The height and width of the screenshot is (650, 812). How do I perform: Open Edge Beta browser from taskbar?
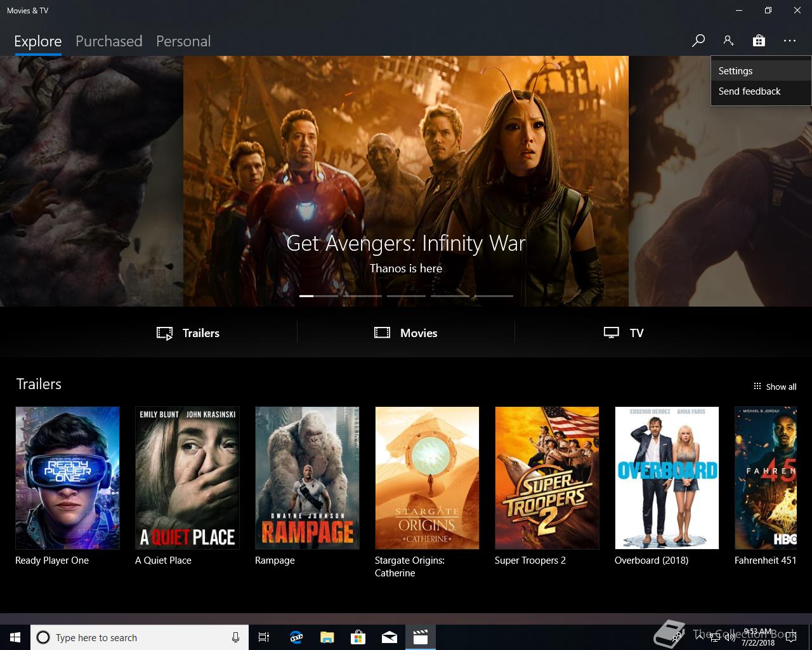click(x=296, y=637)
